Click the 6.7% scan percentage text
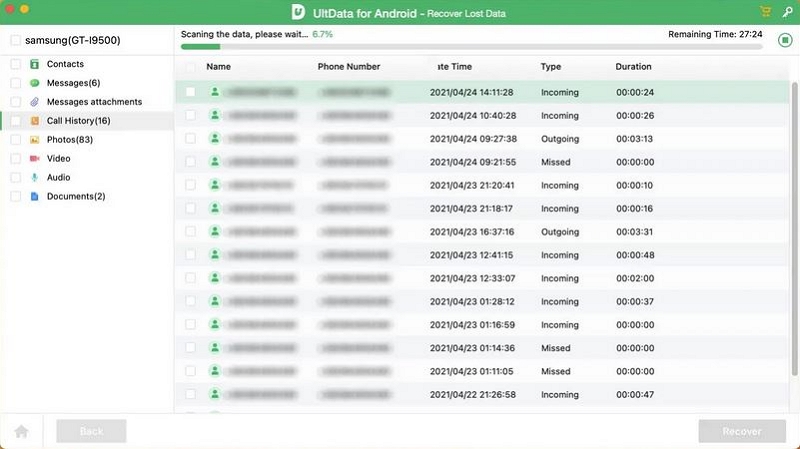The height and width of the screenshot is (449, 800). click(322, 34)
